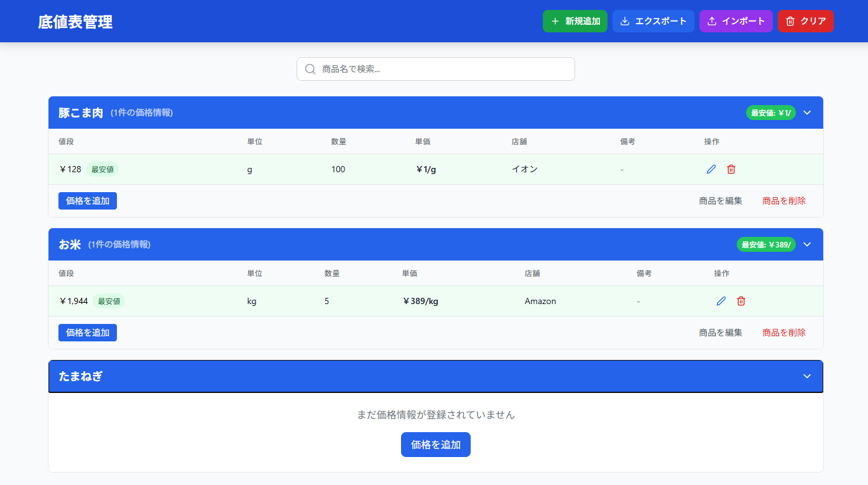The height and width of the screenshot is (485, 868).
Task: Click 商品を編集 for 豚こま肉
Action: pyautogui.click(x=721, y=201)
